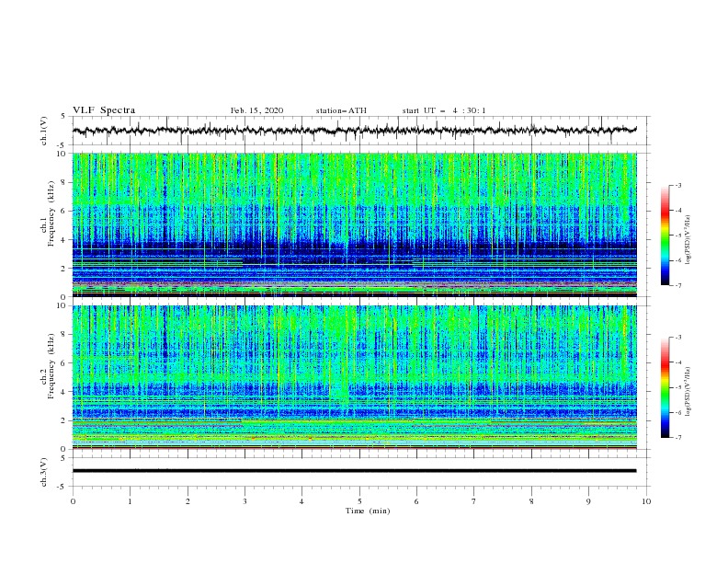Click the "ch.1(V)" axis label

(44, 131)
